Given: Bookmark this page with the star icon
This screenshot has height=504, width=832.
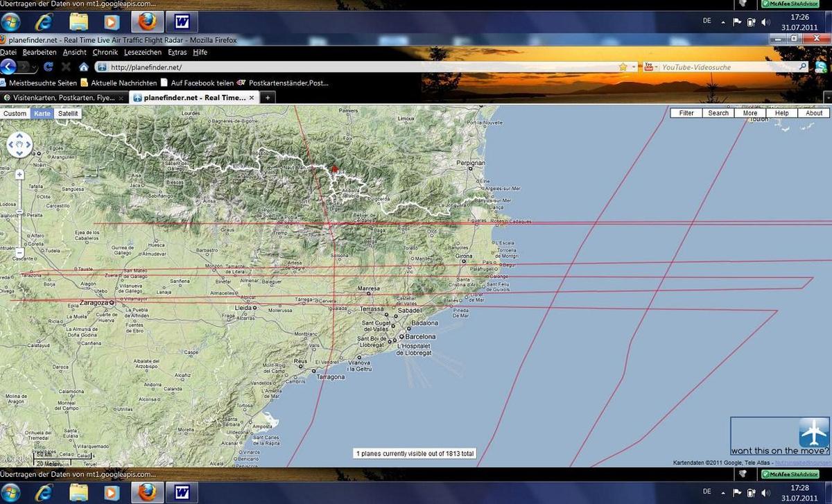Looking at the screenshot, I should (x=623, y=67).
